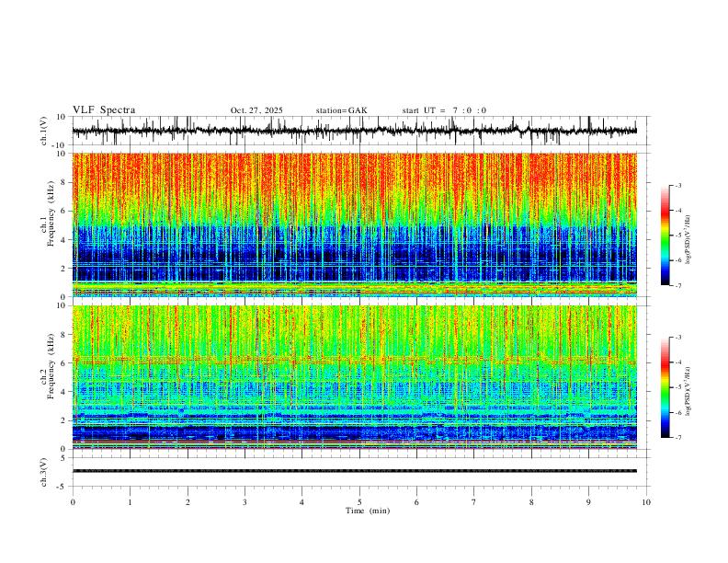The image size is (728, 563).
Task: Select the ch.3(V) axis label
Action: 44,472
